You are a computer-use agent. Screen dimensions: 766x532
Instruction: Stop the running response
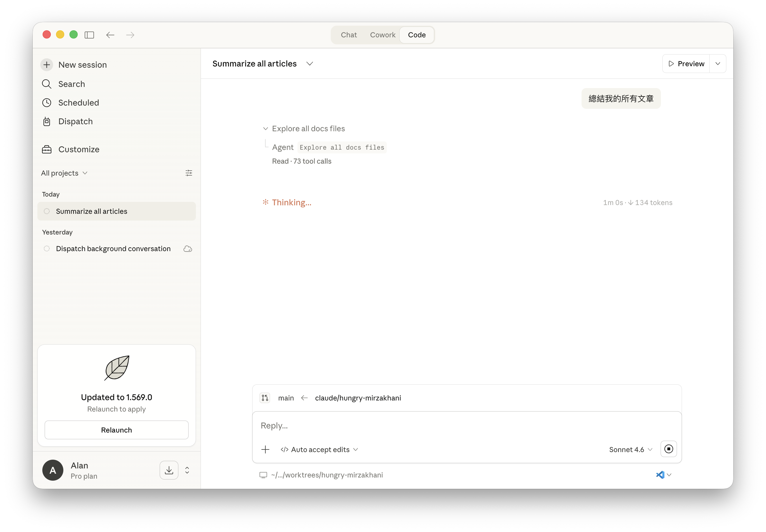[668, 449]
